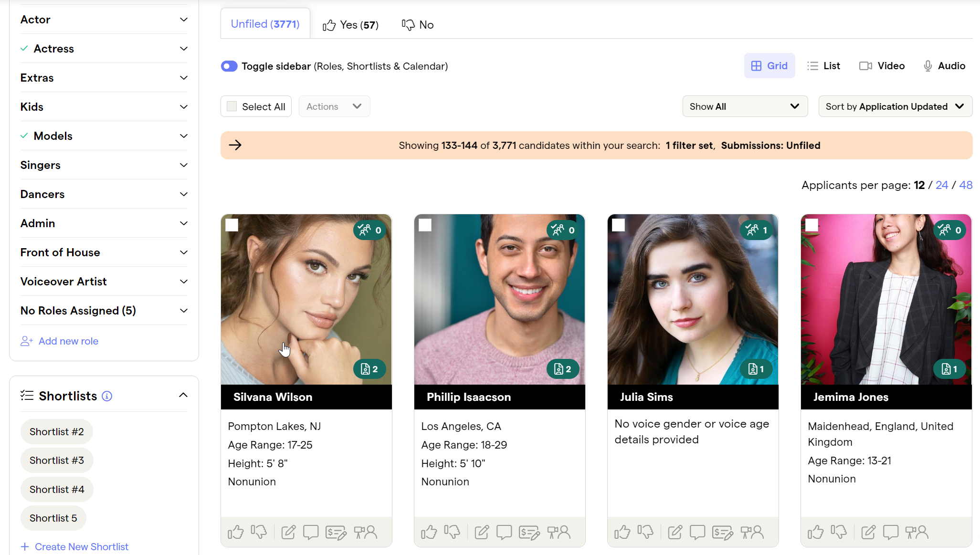
Task: Click the resume count badge on Julia Sims' photo
Action: pyautogui.click(x=756, y=368)
